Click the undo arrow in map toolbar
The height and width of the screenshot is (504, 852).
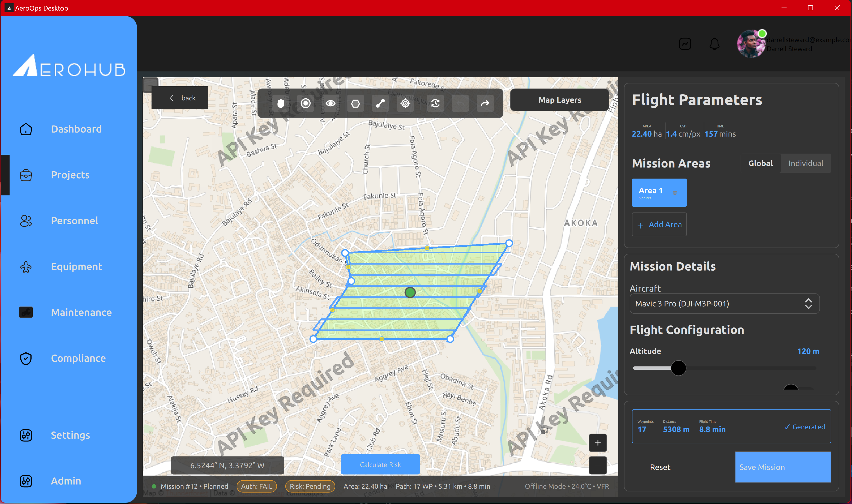(460, 103)
